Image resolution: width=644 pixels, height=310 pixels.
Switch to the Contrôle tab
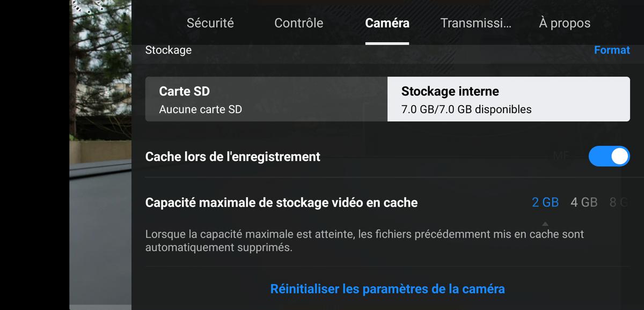tap(299, 23)
